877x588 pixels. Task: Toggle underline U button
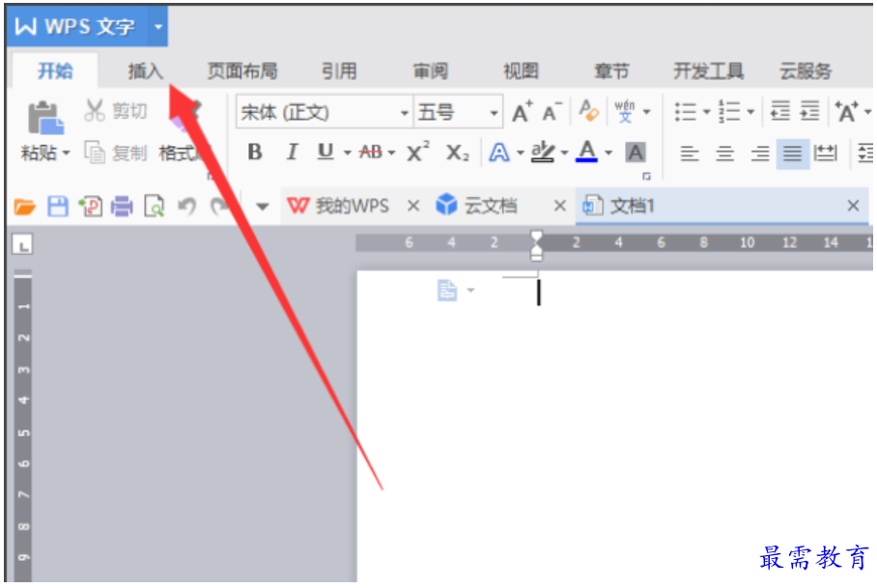(325, 152)
